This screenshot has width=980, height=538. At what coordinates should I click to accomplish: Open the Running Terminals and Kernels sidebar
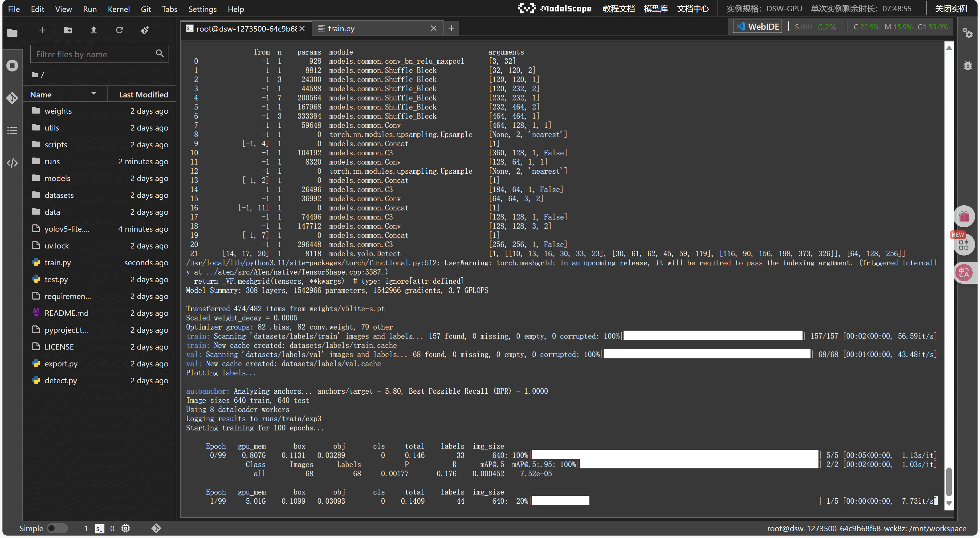coord(12,66)
